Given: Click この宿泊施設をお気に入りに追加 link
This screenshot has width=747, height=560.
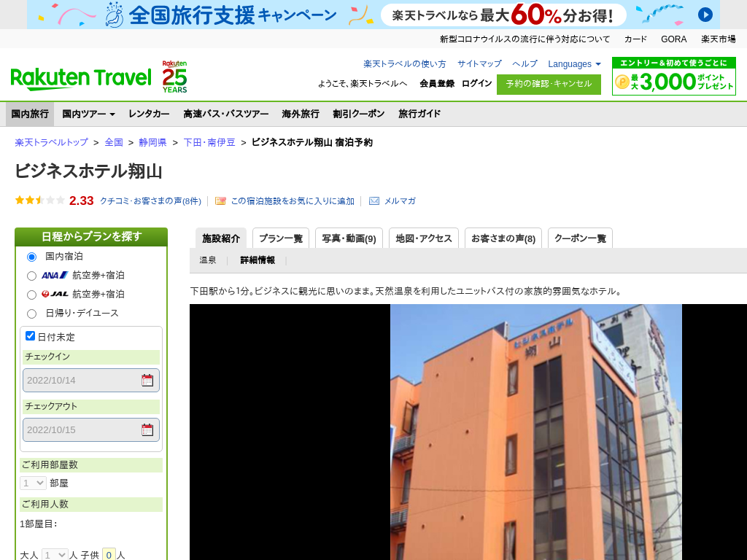Looking at the screenshot, I should point(293,201).
